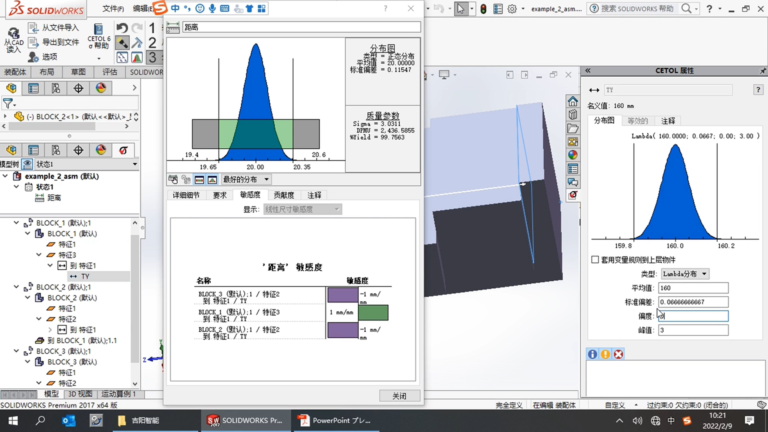Viewport: 768px width, 432px height.
Task: Click the traffic light rebuild icon
Action: 483,9
